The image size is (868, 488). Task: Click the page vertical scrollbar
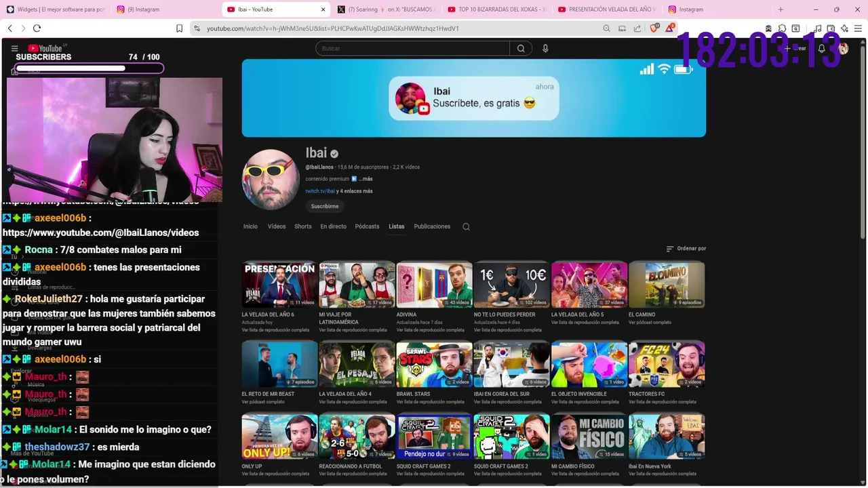click(863, 142)
